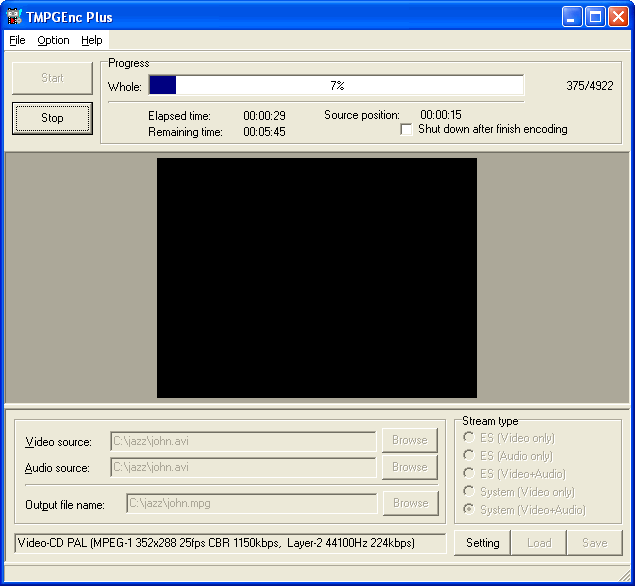Open the Option menu
635x586 pixels.
53,40
